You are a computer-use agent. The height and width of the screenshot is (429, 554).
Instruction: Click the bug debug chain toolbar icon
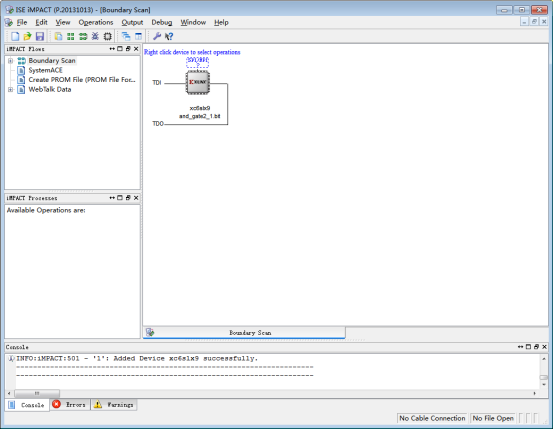pos(95,36)
